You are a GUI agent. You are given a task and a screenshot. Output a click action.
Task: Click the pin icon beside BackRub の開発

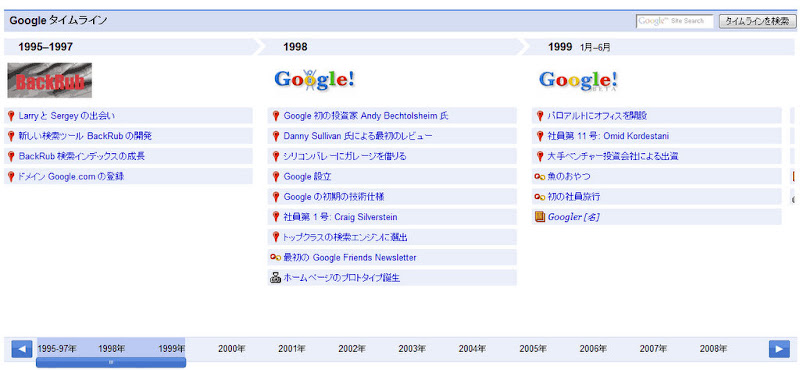[x=11, y=136]
